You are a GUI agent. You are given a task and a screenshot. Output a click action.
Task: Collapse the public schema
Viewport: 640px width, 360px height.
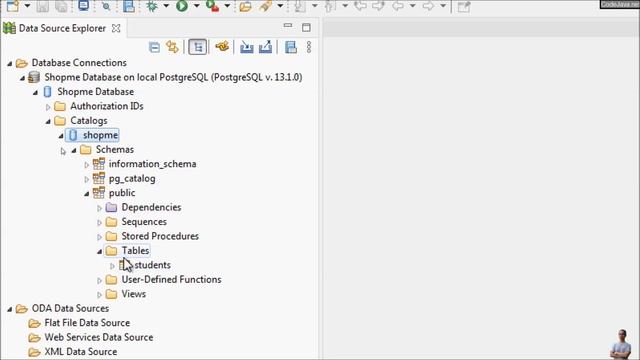pyautogui.click(x=87, y=194)
